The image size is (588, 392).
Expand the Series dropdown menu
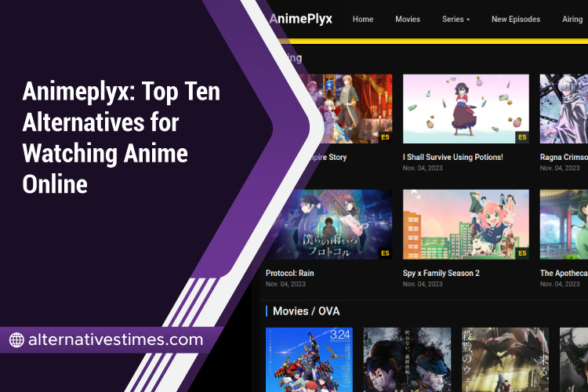pos(456,19)
